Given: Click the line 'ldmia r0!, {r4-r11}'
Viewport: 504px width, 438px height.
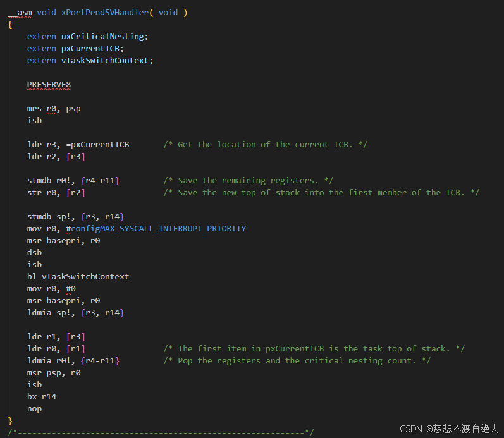Looking at the screenshot, I should click(73, 360).
